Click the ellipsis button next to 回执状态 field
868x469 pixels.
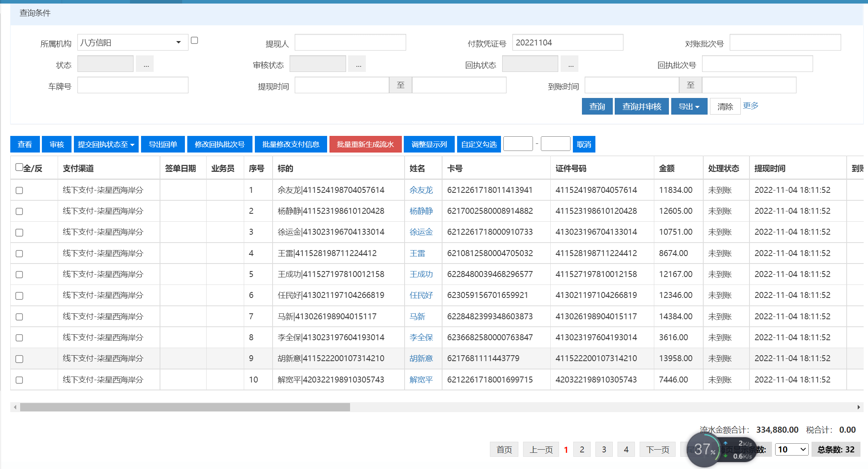pos(570,64)
